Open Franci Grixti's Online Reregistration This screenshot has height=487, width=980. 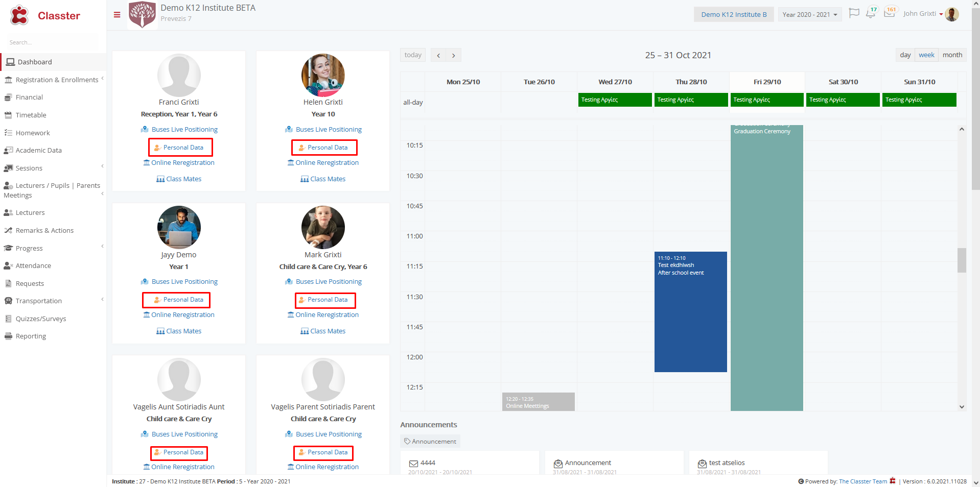(179, 163)
